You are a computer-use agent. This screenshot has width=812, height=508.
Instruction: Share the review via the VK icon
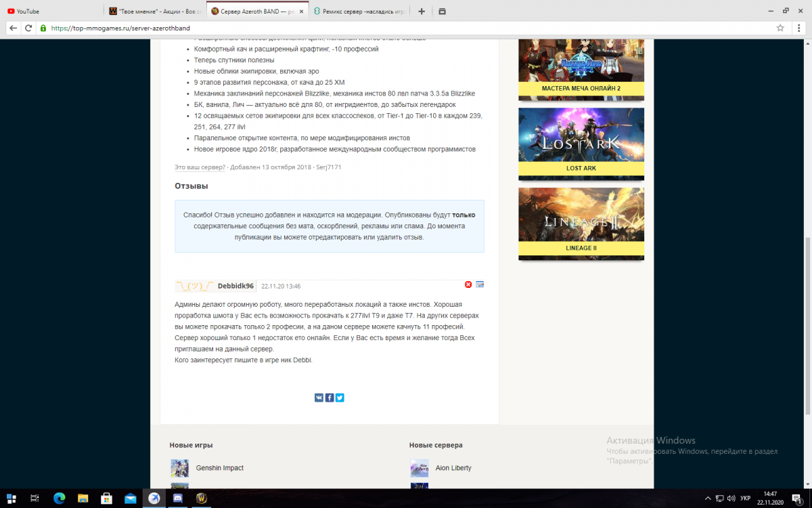(x=319, y=398)
